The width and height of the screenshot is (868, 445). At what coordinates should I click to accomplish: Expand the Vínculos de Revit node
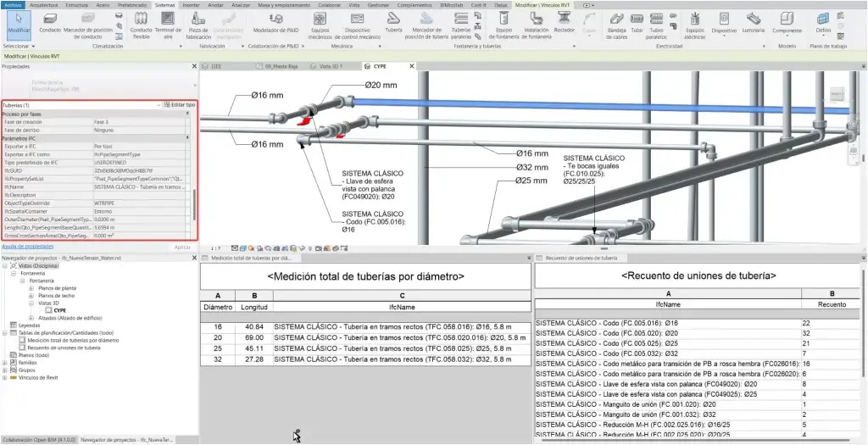click(6, 377)
